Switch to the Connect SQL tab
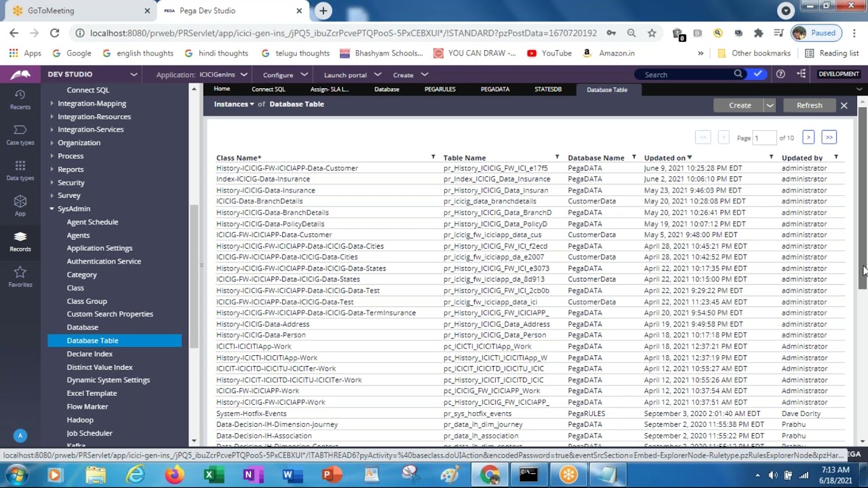 click(x=269, y=89)
